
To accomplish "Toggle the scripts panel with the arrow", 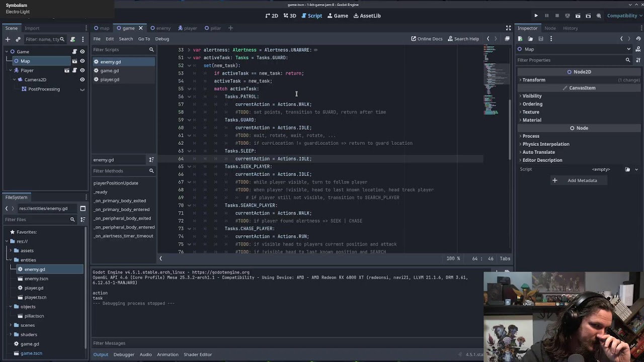I will (x=160, y=258).
